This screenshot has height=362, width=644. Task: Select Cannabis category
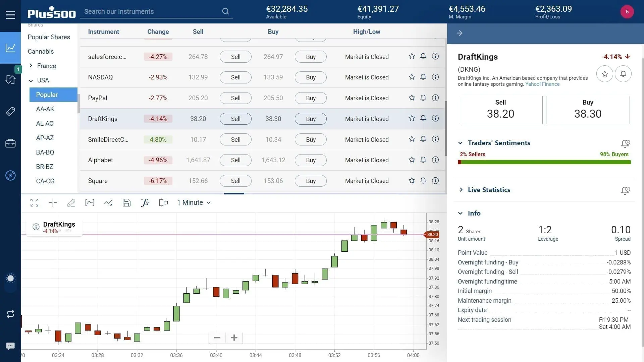[41, 51]
